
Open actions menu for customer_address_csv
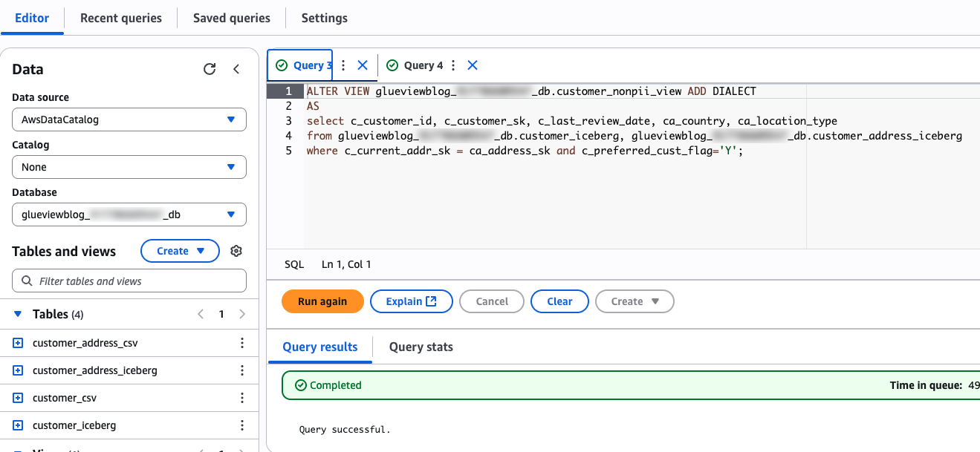click(241, 343)
